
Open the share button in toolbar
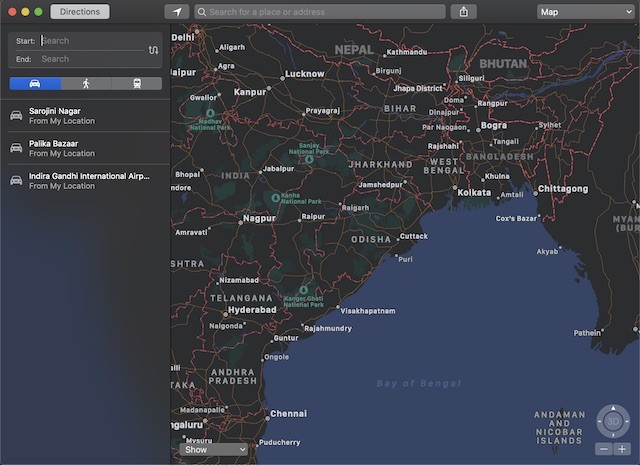point(464,12)
